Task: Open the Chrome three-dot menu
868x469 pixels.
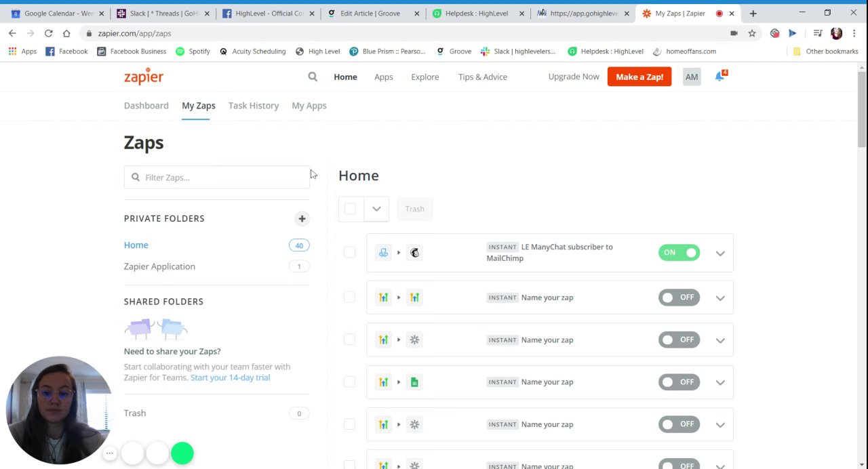Action: (854, 33)
